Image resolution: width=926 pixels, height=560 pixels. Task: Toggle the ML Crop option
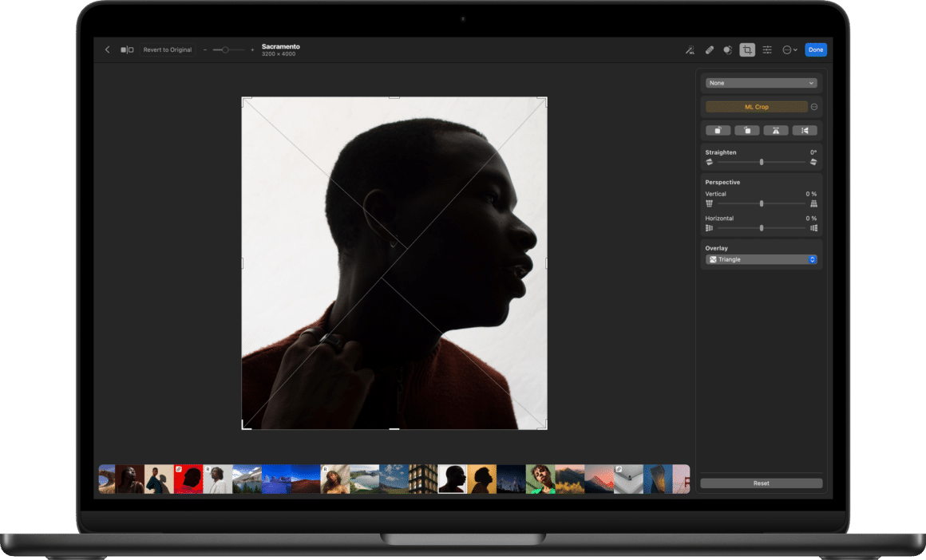point(754,106)
